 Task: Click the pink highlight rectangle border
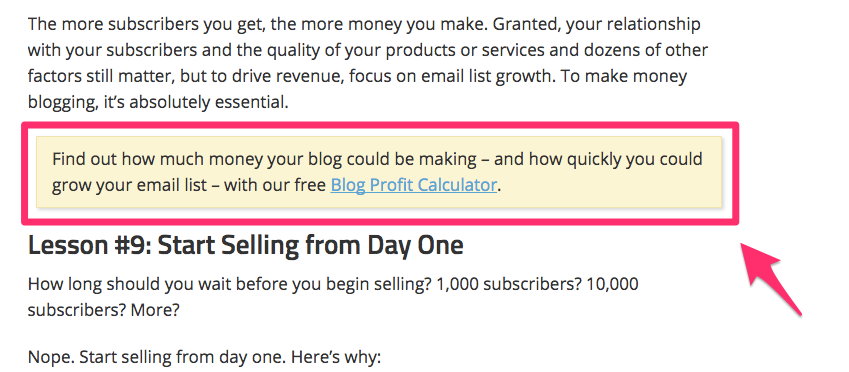click(x=380, y=125)
